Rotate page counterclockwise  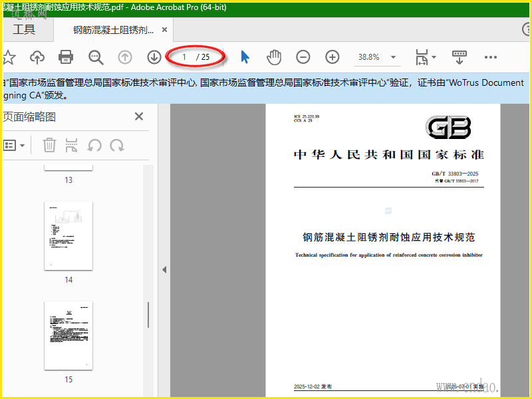click(94, 146)
